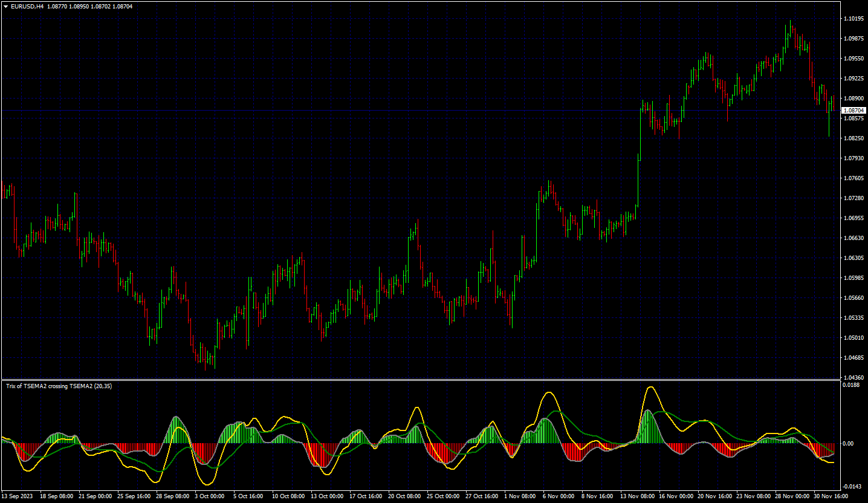This screenshot has height=503, width=868.
Task: Click the -0.0143 indicator scale value
Action: (852, 486)
